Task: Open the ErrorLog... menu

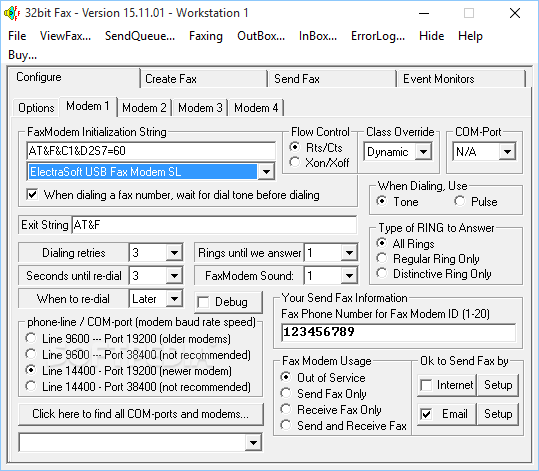Action: point(378,36)
